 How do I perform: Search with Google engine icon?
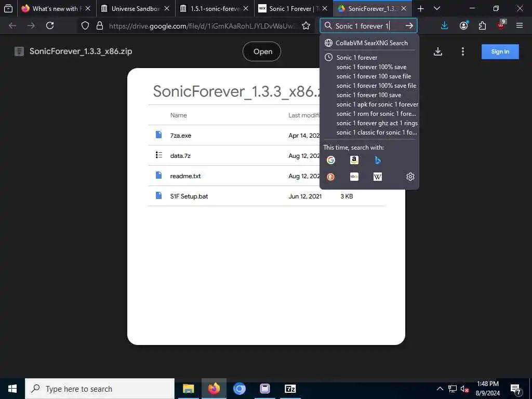pyautogui.click(x=331, y=160)
